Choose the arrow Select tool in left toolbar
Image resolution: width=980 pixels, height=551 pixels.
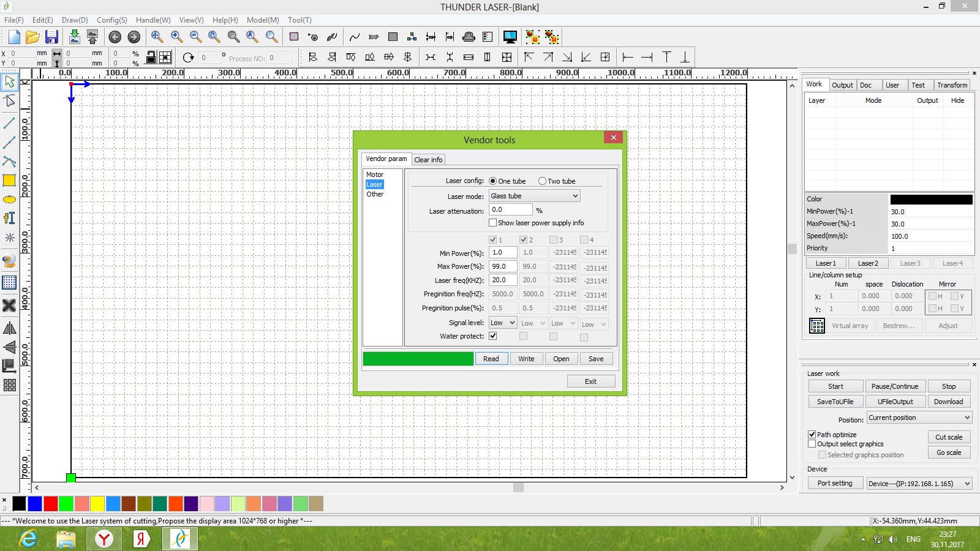10,81
